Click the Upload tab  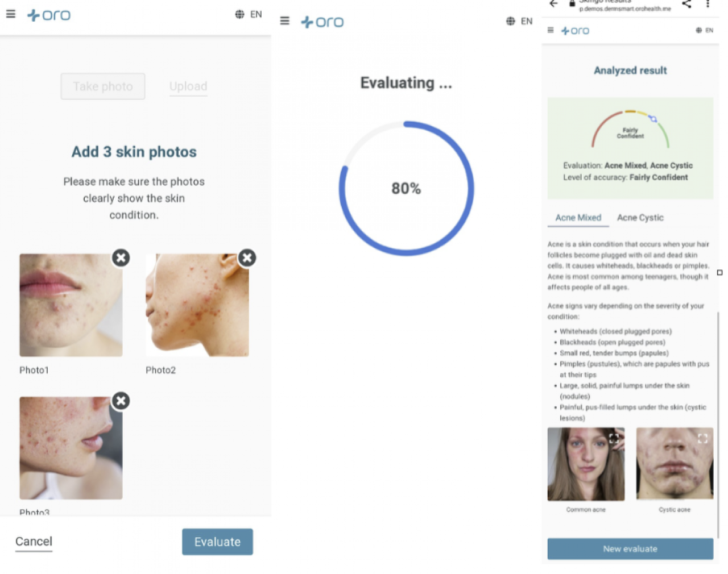coord(188,86)
